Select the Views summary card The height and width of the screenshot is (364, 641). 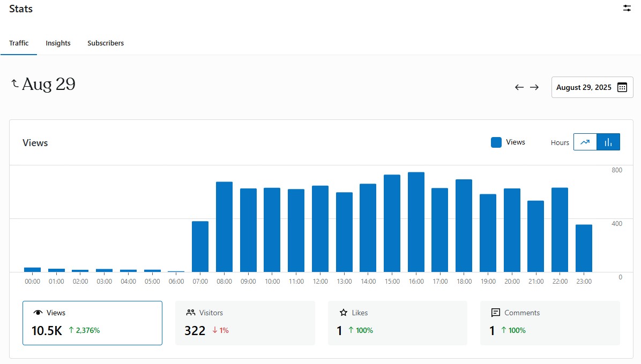point(92,322)
